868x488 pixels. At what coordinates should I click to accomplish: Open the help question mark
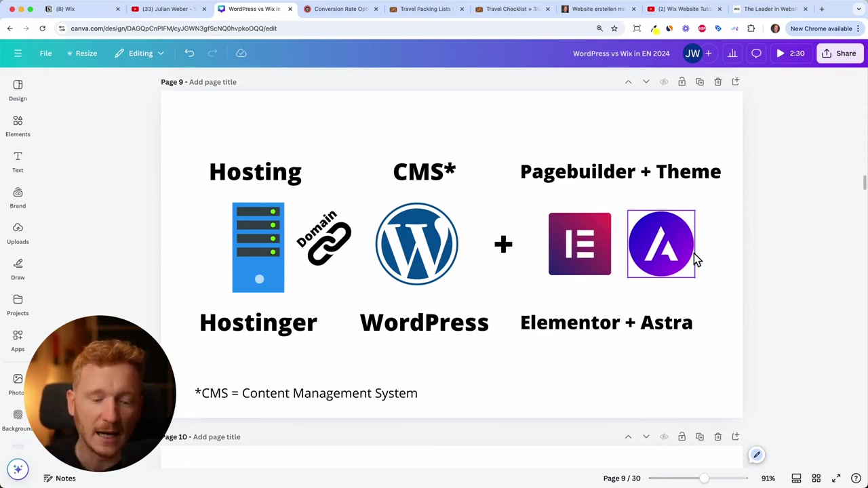(x=856, y=479)
